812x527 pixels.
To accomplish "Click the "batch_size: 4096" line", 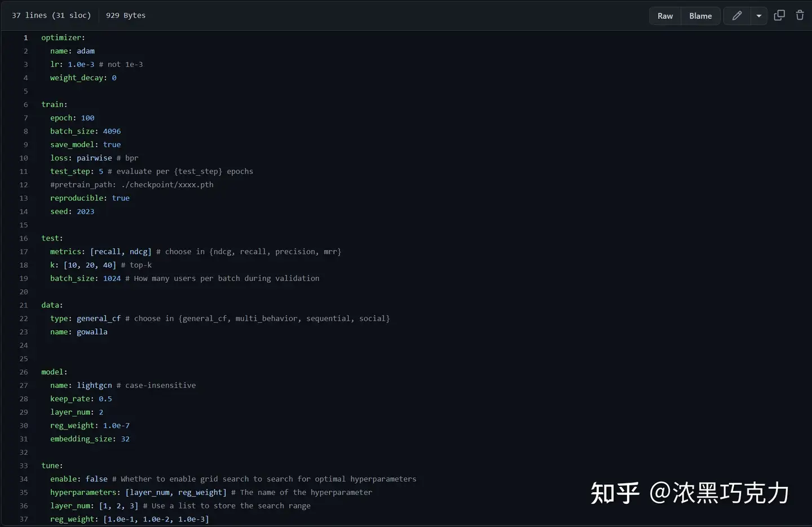I will (x=86, y=131).
